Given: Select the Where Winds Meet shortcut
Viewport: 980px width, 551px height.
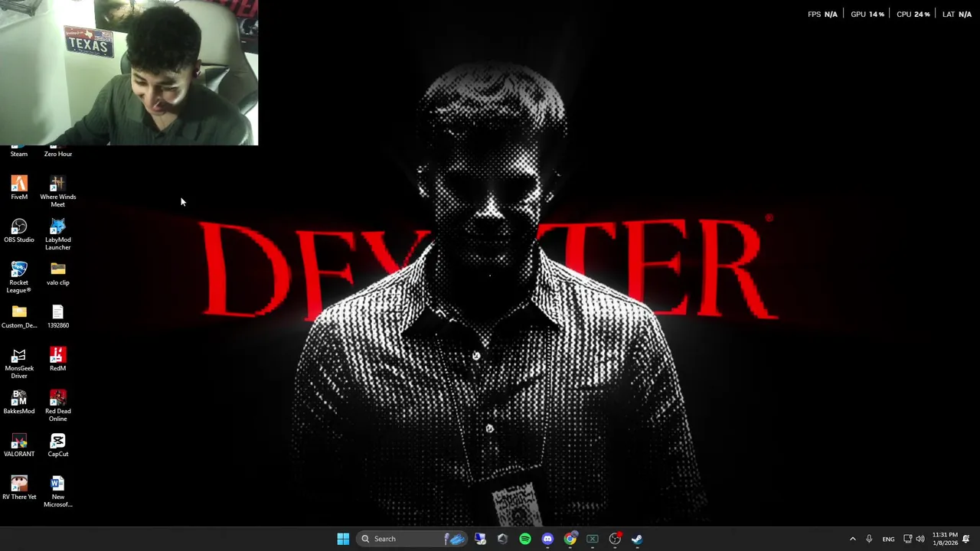Looking at the screenshot, I should click(x=58, y=191).
